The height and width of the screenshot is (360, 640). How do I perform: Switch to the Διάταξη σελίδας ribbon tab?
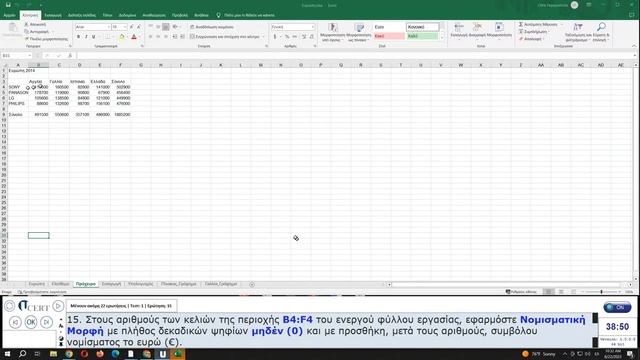tap(82, 15)
